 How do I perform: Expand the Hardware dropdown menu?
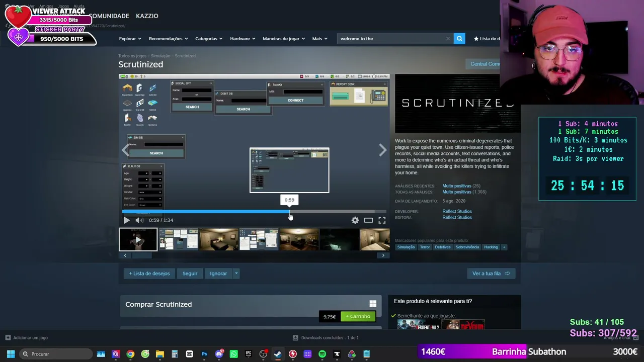click(x=243, y=39)
